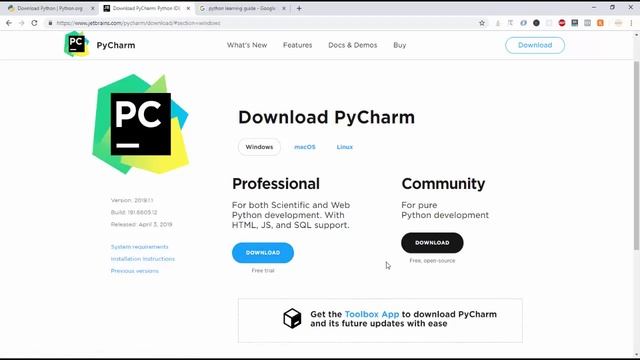Switch to the Download Python | Python.org tab
The image size is (640, 360).
(x=50, y=8)
